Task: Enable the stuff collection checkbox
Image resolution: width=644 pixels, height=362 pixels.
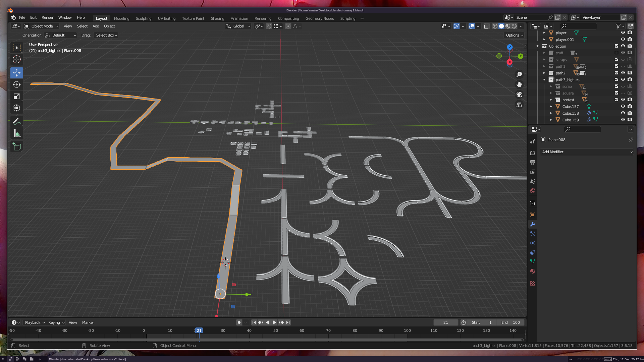Action: click(x=616, y=53)
